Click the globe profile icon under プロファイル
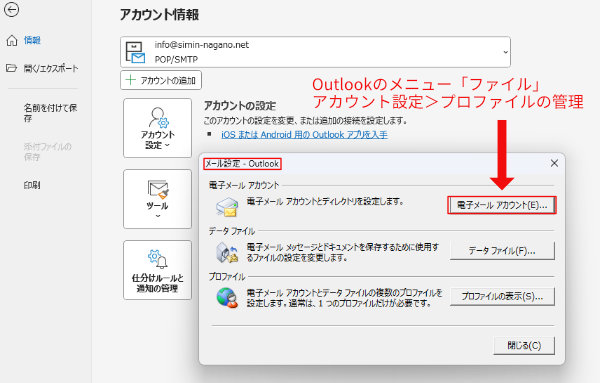The height and width of the screenshot is (383, 600). (227, 298)
